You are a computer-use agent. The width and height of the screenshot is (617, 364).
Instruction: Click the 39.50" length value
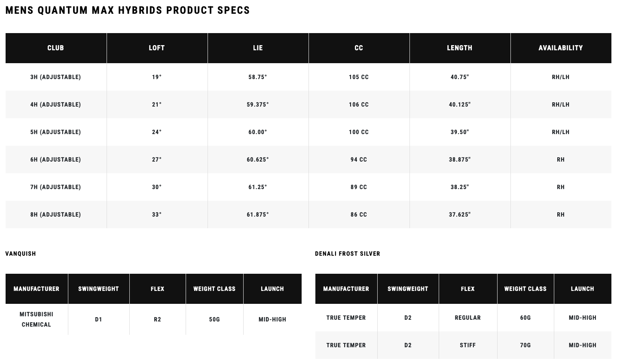[x=460, y=132]
